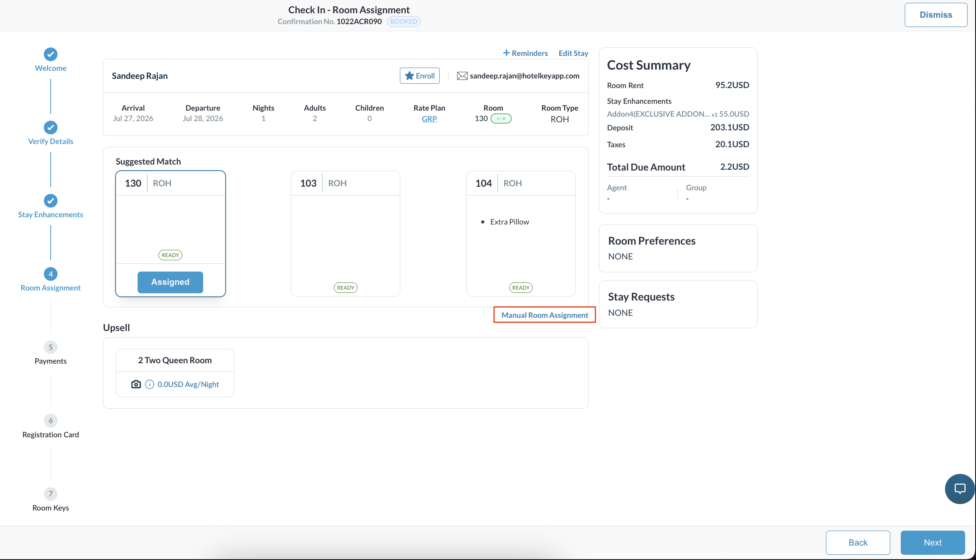
Task: Select suggested room 103 card
Action: pos(346,234)
